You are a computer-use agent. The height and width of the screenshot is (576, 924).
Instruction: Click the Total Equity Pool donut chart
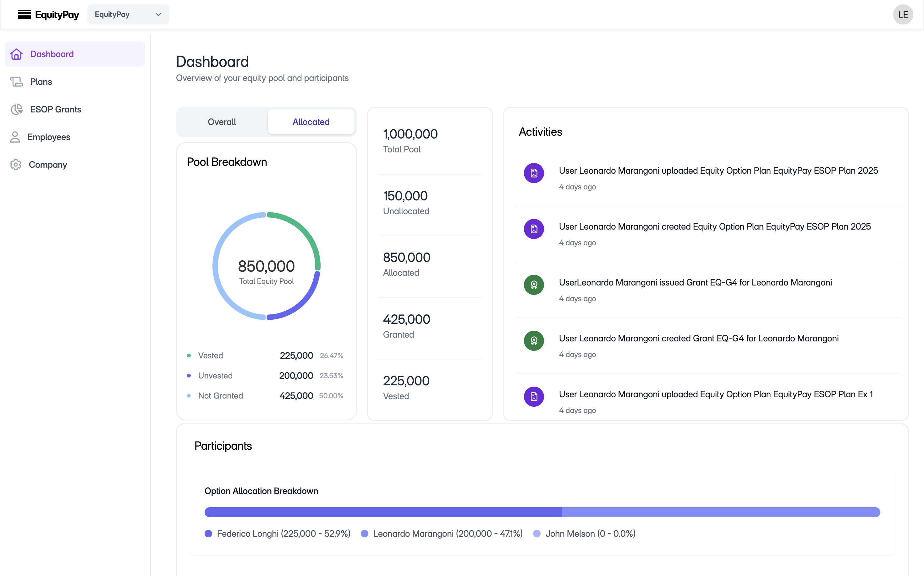coord(266,266)
